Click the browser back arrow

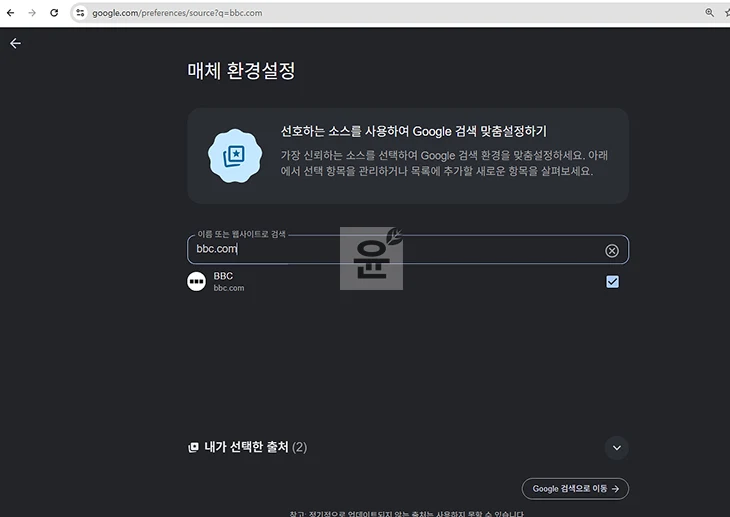10,13
